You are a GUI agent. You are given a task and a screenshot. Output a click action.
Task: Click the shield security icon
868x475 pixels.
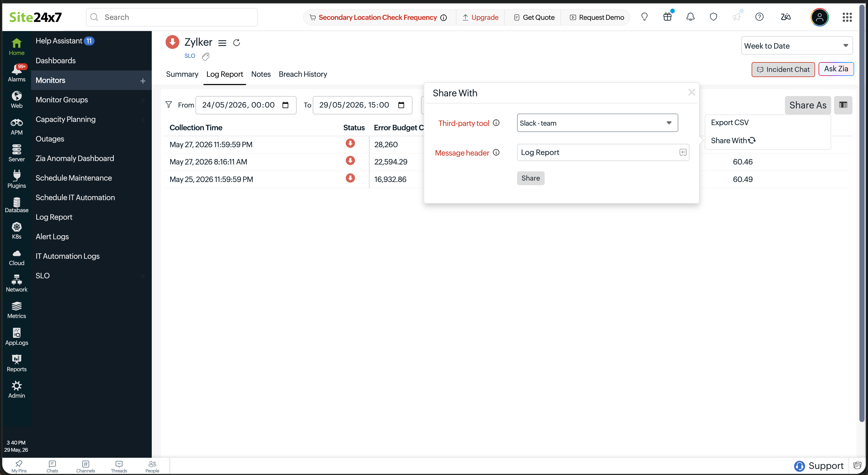pyautogui.click(x=713, y=17)
